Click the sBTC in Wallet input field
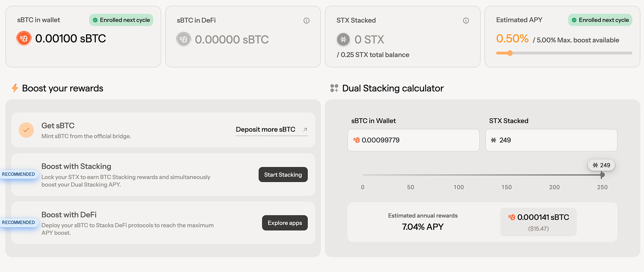 tap(413, 140)
